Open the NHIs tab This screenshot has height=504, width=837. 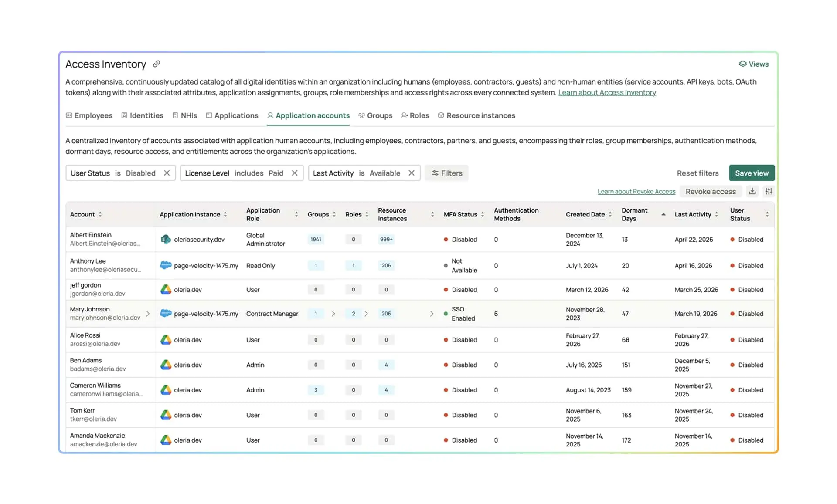(x=185, y=115)
